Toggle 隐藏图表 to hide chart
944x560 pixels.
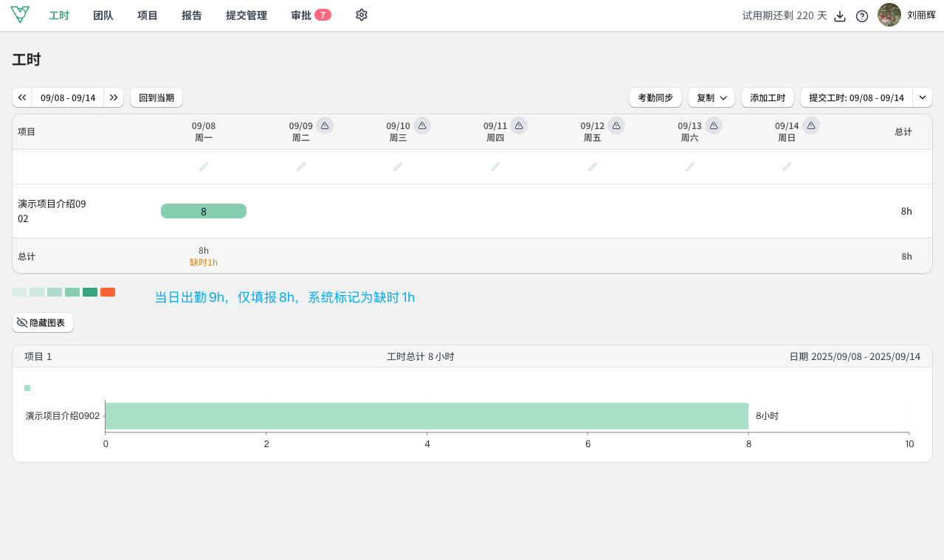[43, 322]
